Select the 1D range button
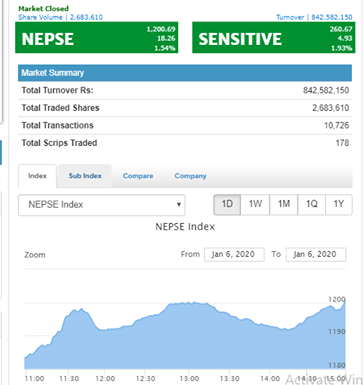 pyautogui.click(x=227, y=204)
